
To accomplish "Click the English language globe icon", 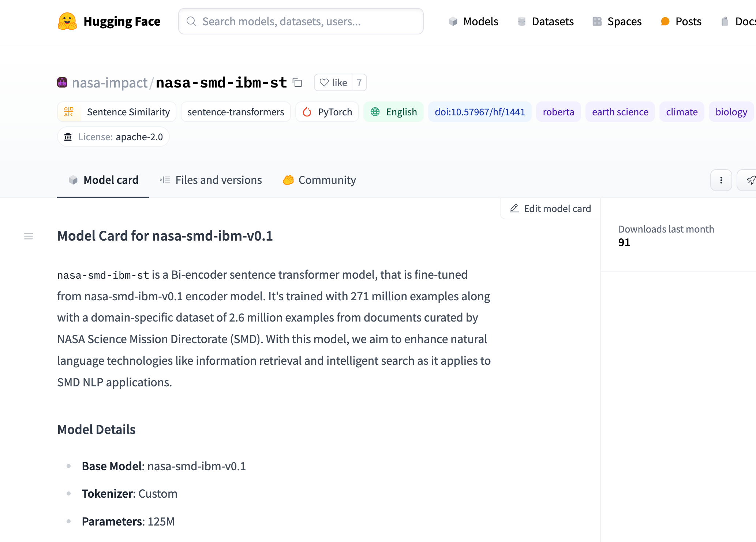I will (375, 111).
